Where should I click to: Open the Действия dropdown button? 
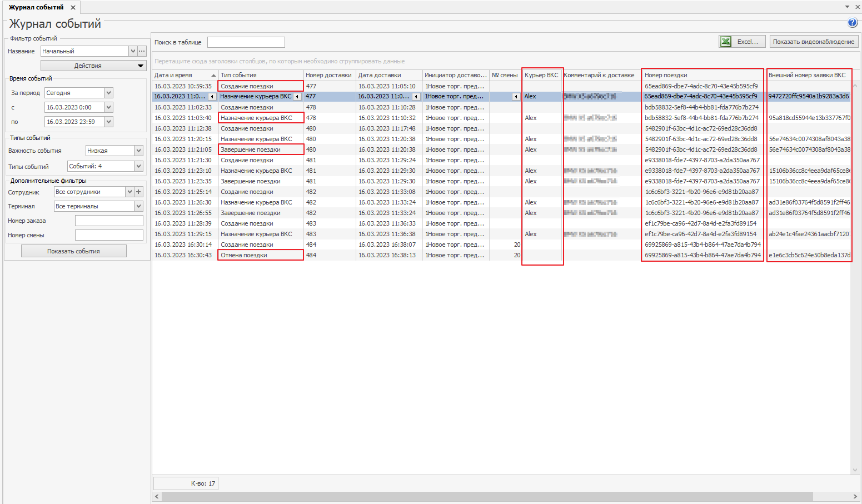pyautogui.click(x=93, y=66)
